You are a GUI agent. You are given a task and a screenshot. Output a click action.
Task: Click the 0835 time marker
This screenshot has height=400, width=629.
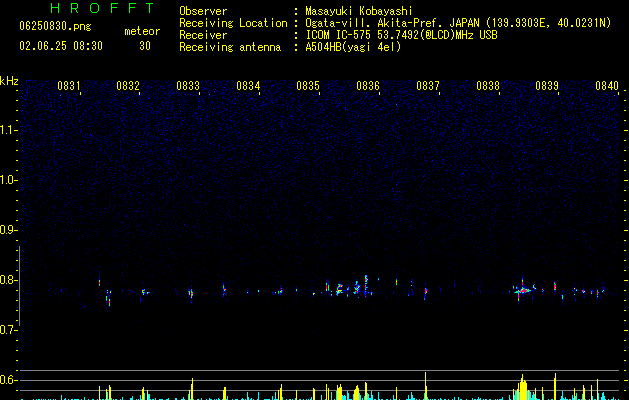[308, 86]
